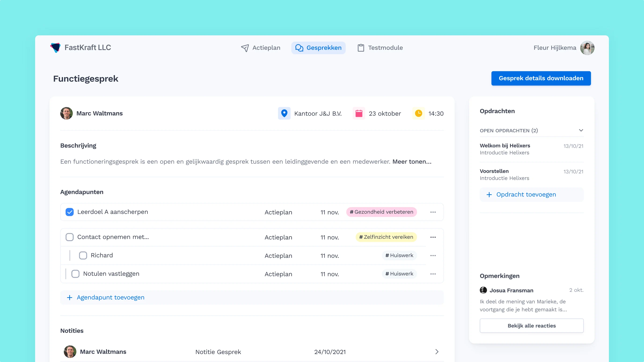Open Fleur Hijlkema profile avatar
The height and width of the screenshot is (362, 644).
coord(587,48)
